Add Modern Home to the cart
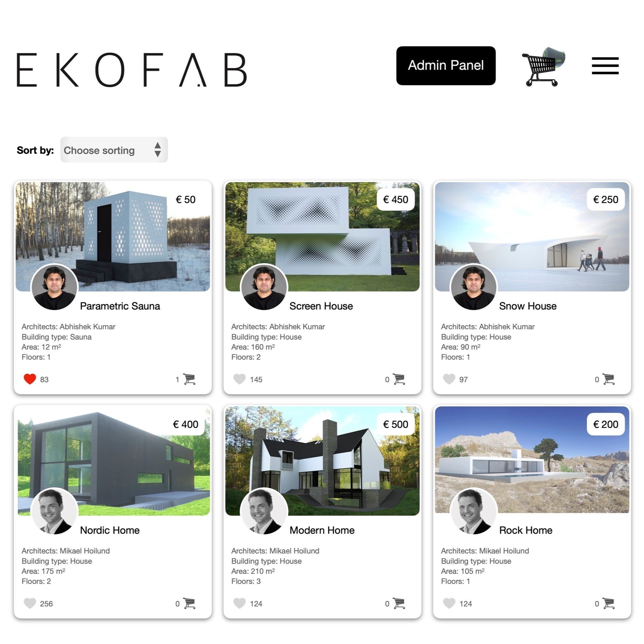The height and width of the screenshot is (644, 644). (x=399, y=603)
